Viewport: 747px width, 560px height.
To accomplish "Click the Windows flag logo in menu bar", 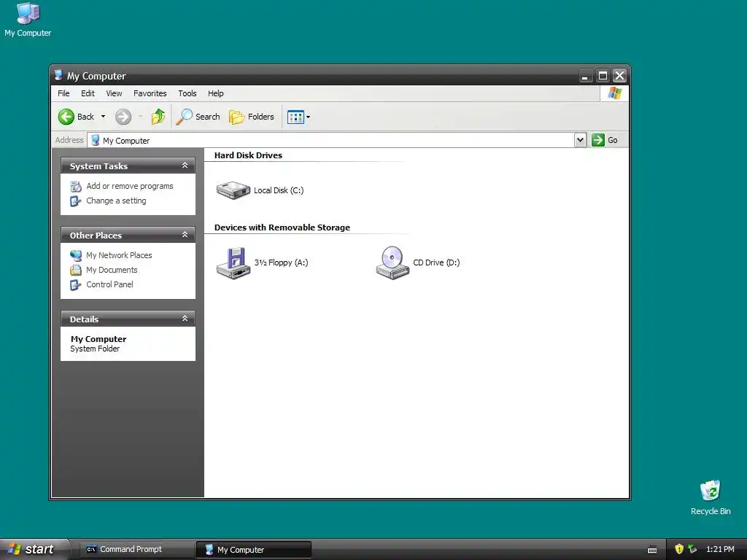I will tap(614, 93).
